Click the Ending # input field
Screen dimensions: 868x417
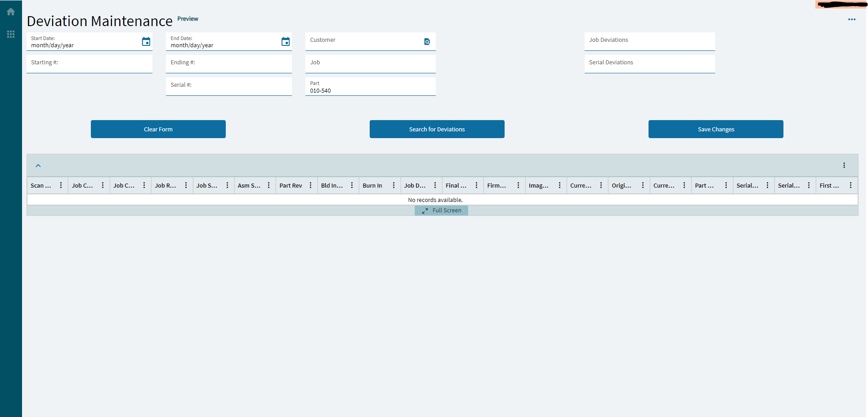coord(229,64)
